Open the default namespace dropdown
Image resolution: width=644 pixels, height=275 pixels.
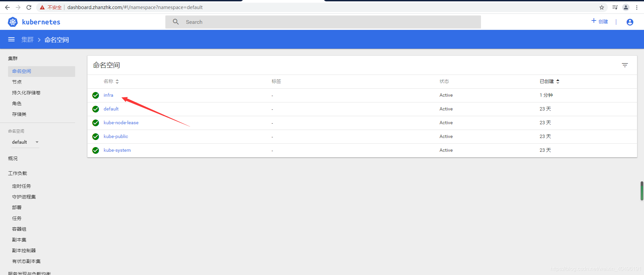click(x=25, y=142)
